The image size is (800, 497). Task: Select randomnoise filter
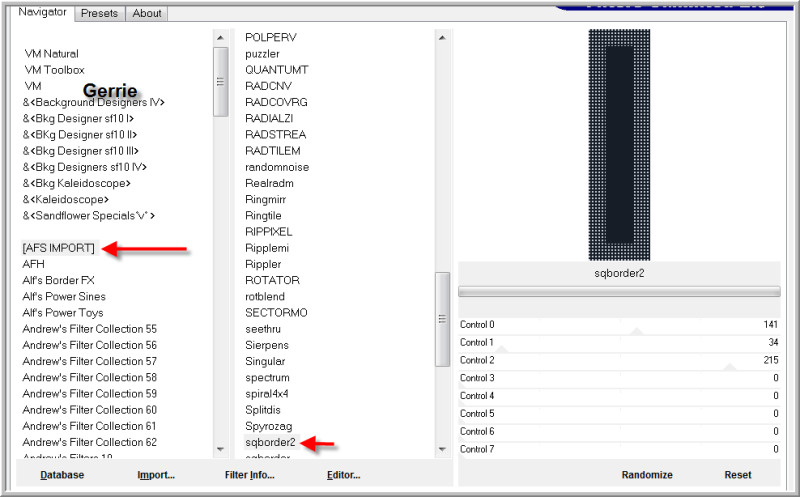coord(277,167)
